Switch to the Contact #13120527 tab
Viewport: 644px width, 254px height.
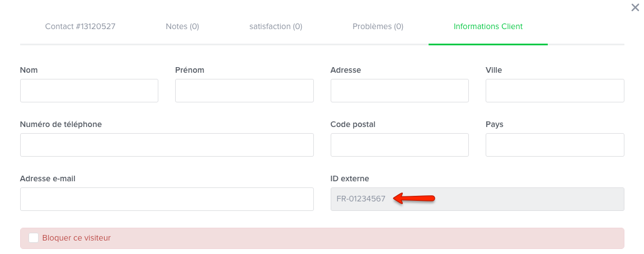[80, 27]
